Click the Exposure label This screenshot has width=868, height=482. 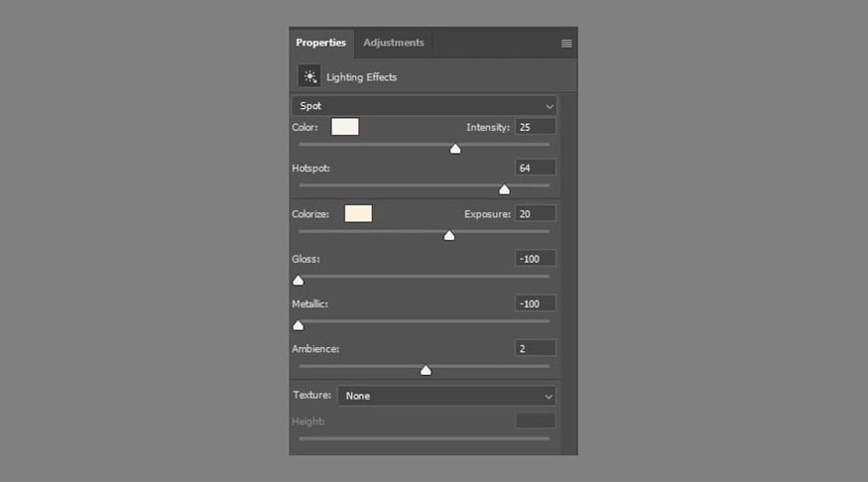point(487,213)
